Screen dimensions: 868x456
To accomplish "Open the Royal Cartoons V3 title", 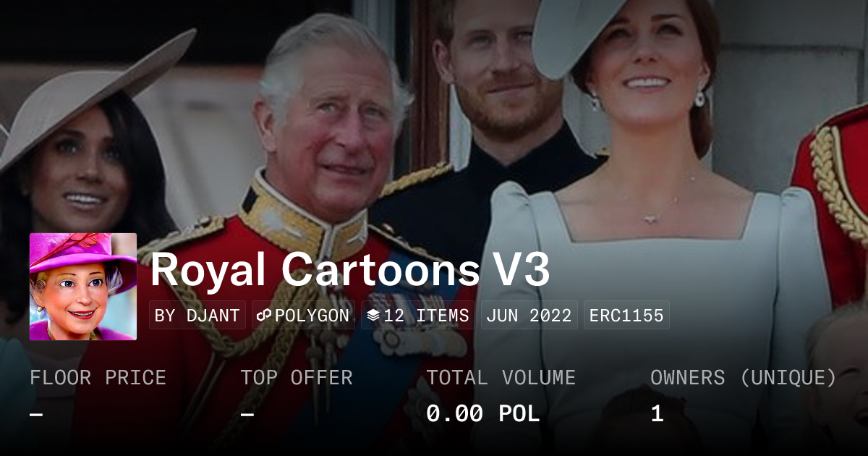I will tap(350, 270).
